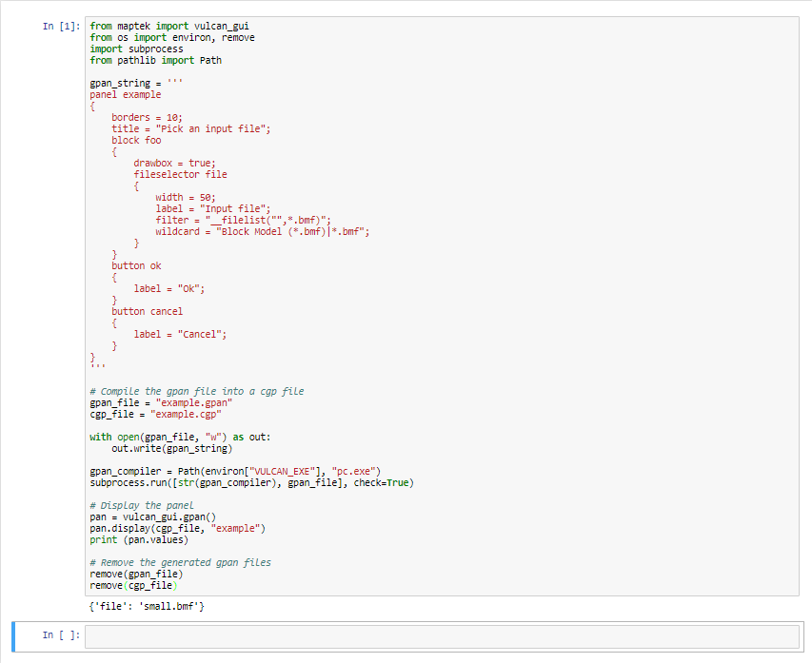Select the empty In [ ] prompt
The width and height of the screenshot is (812, 663).
62,635
